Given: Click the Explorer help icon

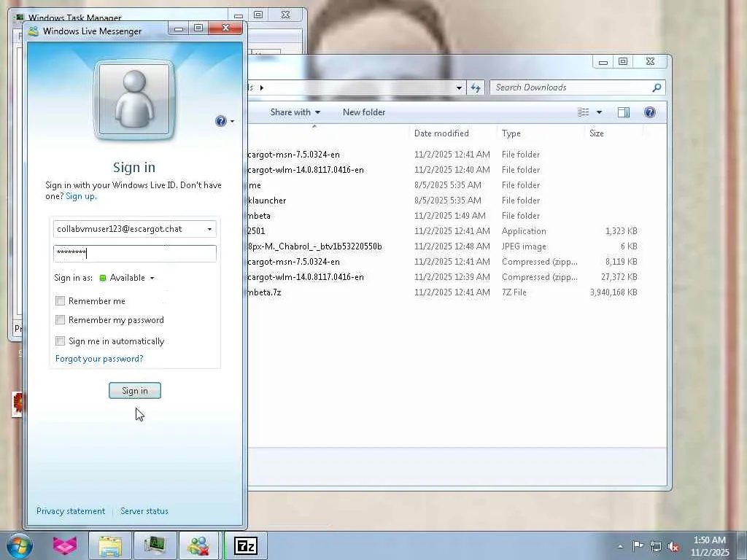Looking at the screenshot, I should [650, 112].
